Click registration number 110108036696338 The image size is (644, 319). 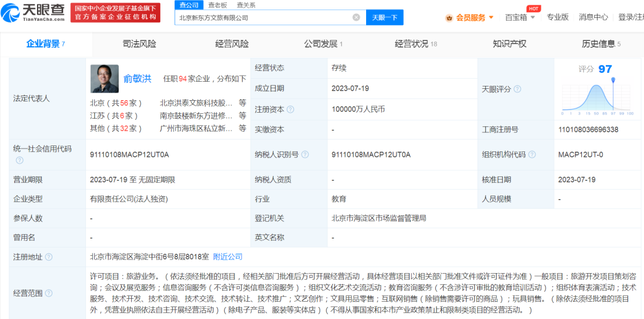[x=588, y=129]
